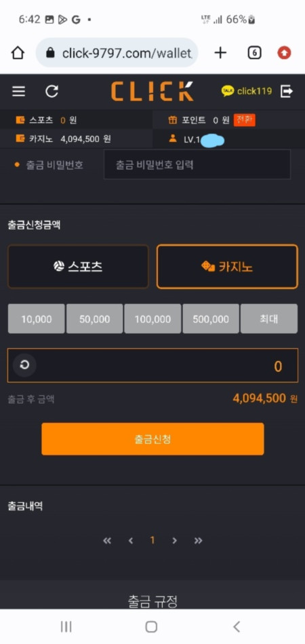Choose 최대 maximum amount

pyautogui.click(x=269, y=319)
